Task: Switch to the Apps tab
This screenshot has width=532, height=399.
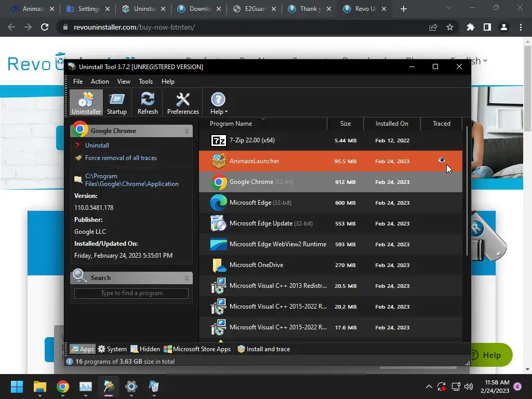Action: [83, 349]
